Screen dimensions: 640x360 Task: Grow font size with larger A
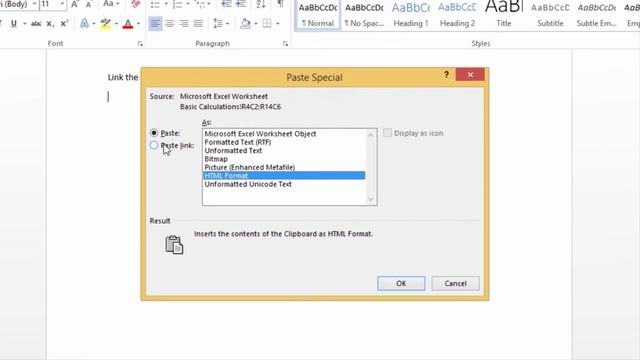coord(74,4)
